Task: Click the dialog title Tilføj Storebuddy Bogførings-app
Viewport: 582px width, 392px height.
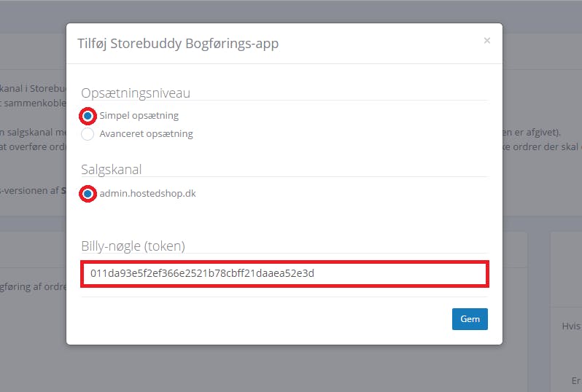Action: 178,44
